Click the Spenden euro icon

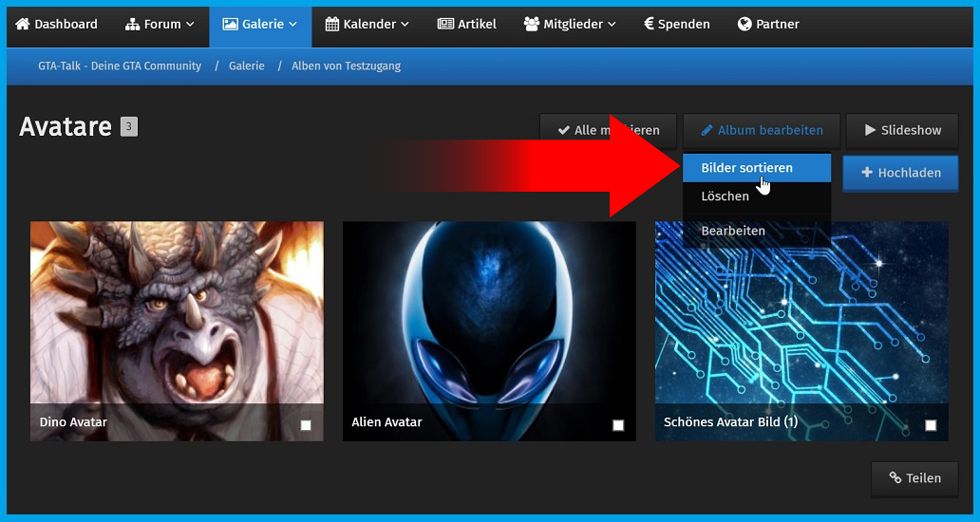pyautogui.click(x=648, y=24)
